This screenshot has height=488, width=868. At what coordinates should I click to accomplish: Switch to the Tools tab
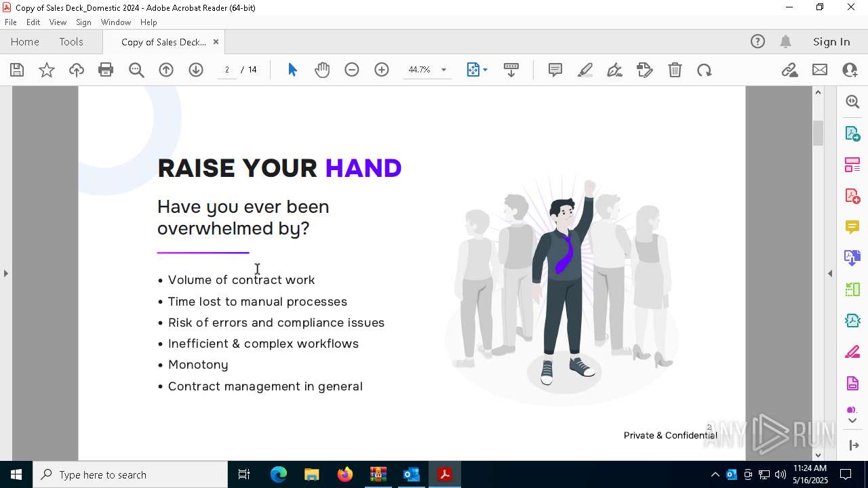coord(71,42)
